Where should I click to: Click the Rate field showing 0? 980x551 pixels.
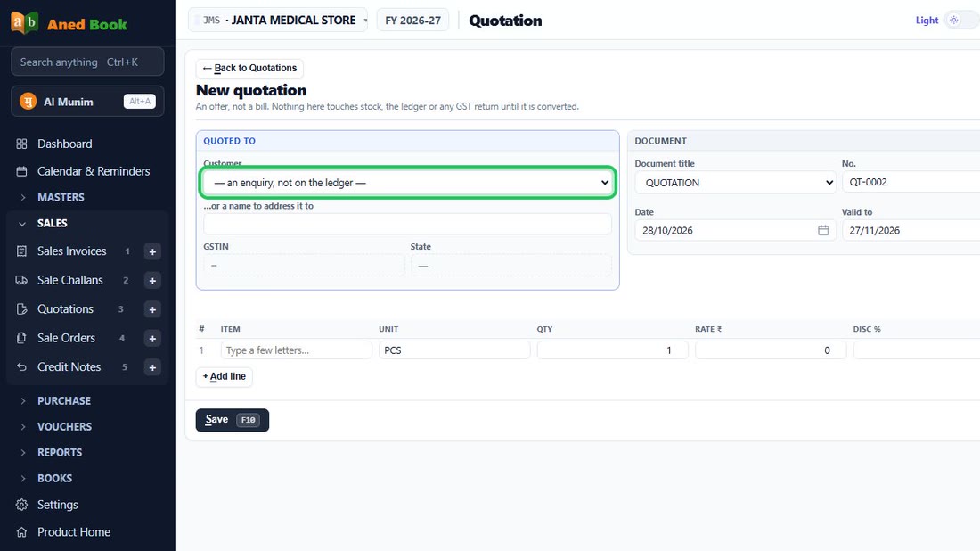(x=771, y=350)
